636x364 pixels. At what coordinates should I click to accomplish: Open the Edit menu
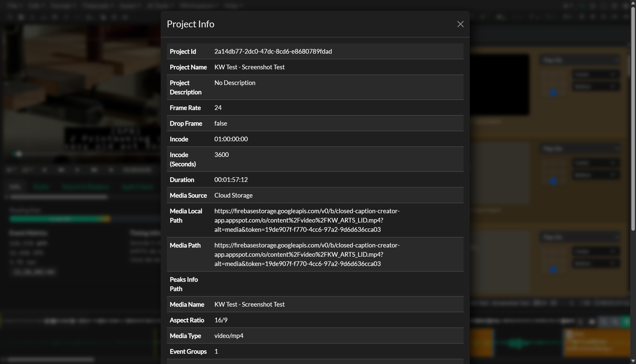click(x=35, y=5)
